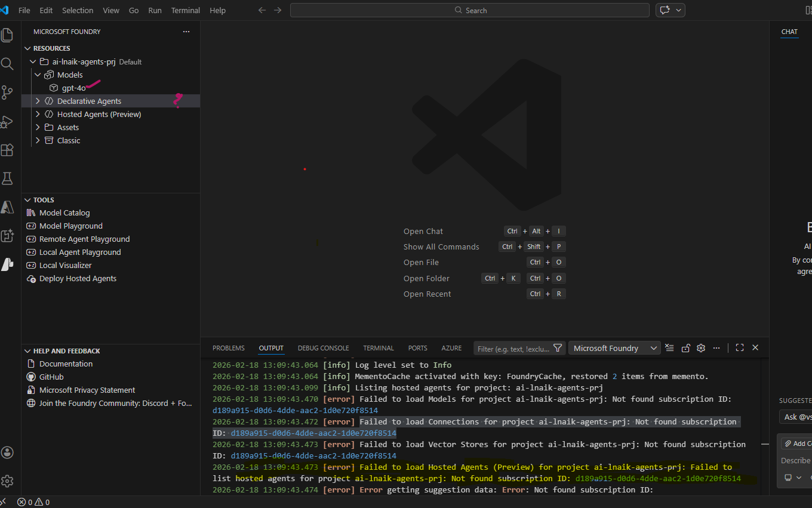Open the Azure view in activity bar
The width and height of the screenshot is (812, 508).
(7, 207)
